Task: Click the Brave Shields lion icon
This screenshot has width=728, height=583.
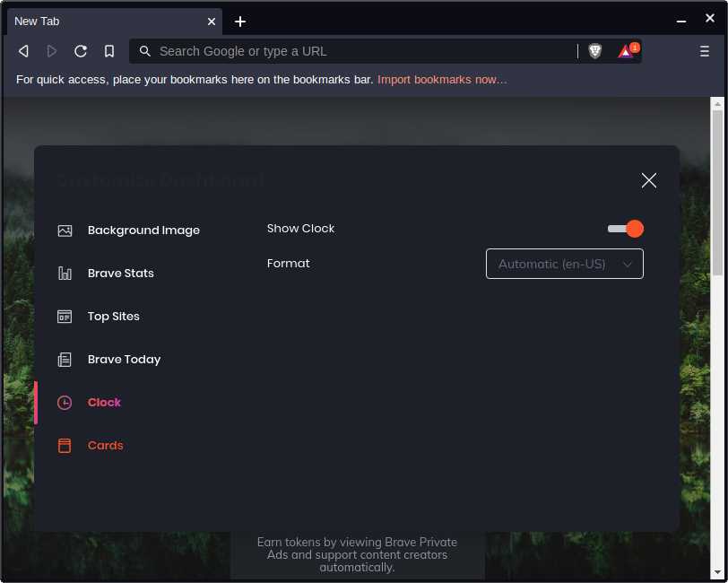Action: coord(595,51)
